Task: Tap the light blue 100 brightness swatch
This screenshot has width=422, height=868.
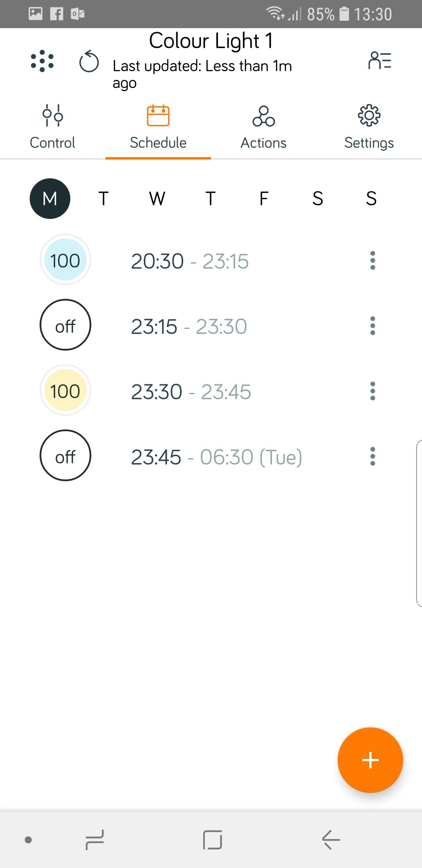Action: pos(65,260)
